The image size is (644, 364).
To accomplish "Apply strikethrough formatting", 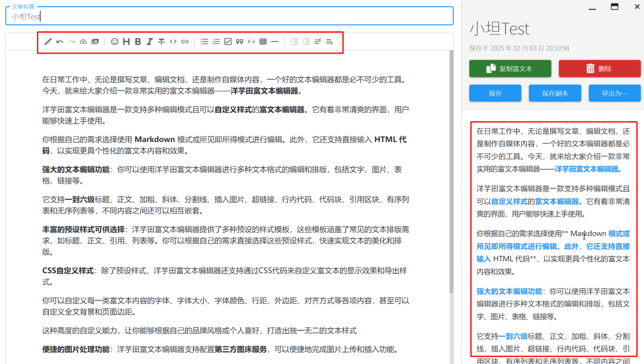I will point(162,42).
